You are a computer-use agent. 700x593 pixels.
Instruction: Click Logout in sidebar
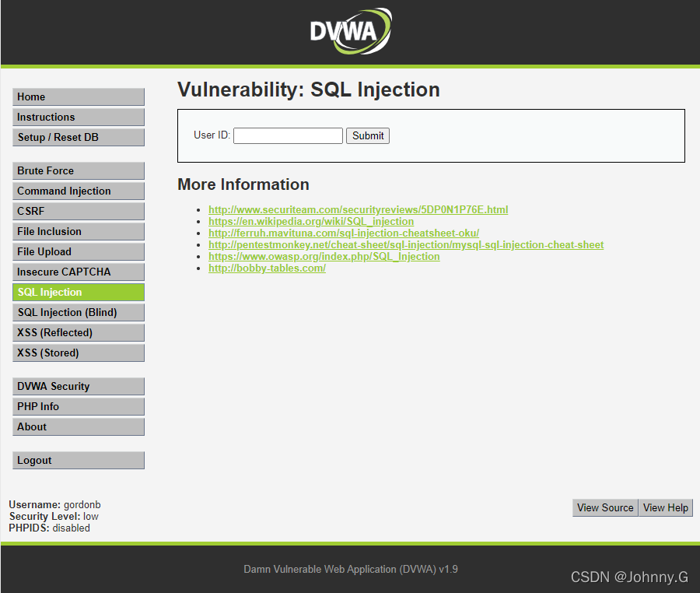(79, 461)
